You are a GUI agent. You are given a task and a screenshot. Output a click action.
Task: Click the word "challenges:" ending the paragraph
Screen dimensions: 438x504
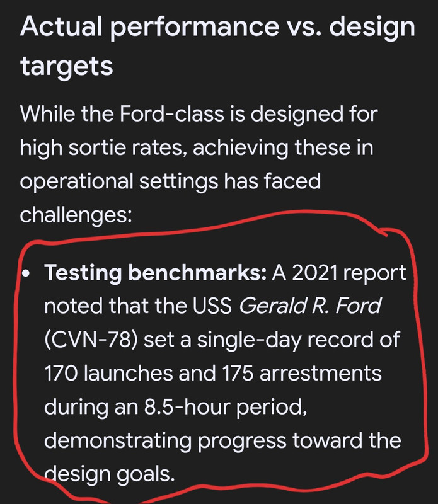76,215
